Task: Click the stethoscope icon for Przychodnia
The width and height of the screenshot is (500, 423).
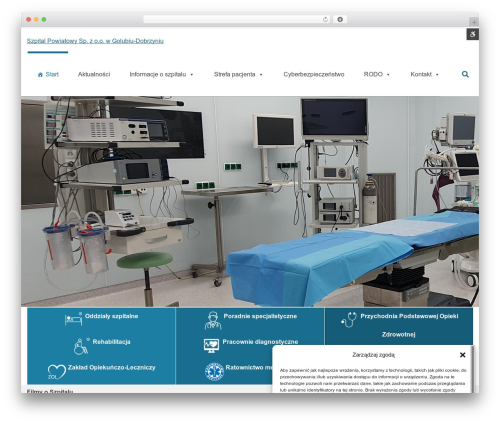Action: click(349, 319)
